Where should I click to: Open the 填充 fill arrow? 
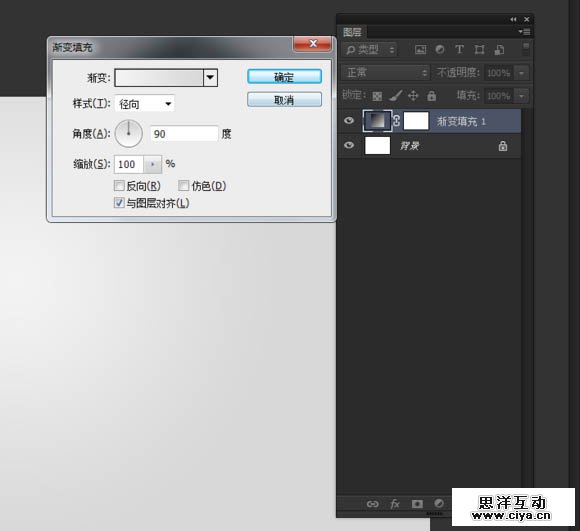point(522,96)
